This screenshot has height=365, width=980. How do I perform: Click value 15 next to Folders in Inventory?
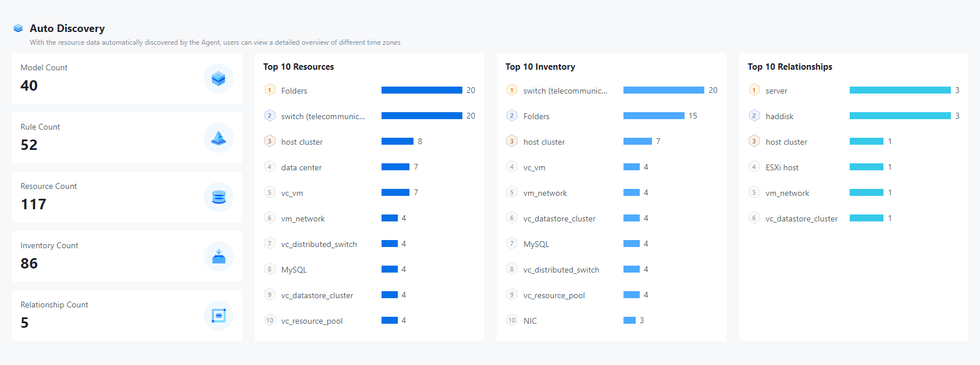pos(693,116)
